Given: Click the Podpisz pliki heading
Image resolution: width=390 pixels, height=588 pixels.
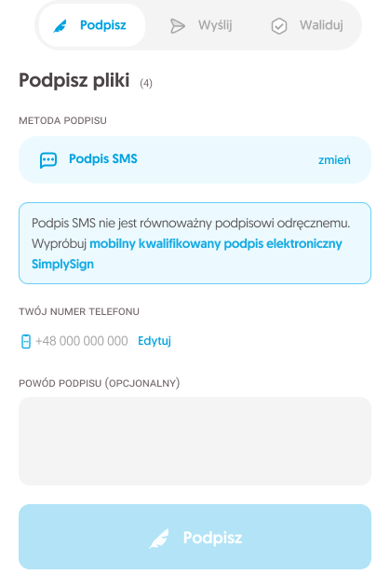Looking at the screenshot, I should click(74, 80).
